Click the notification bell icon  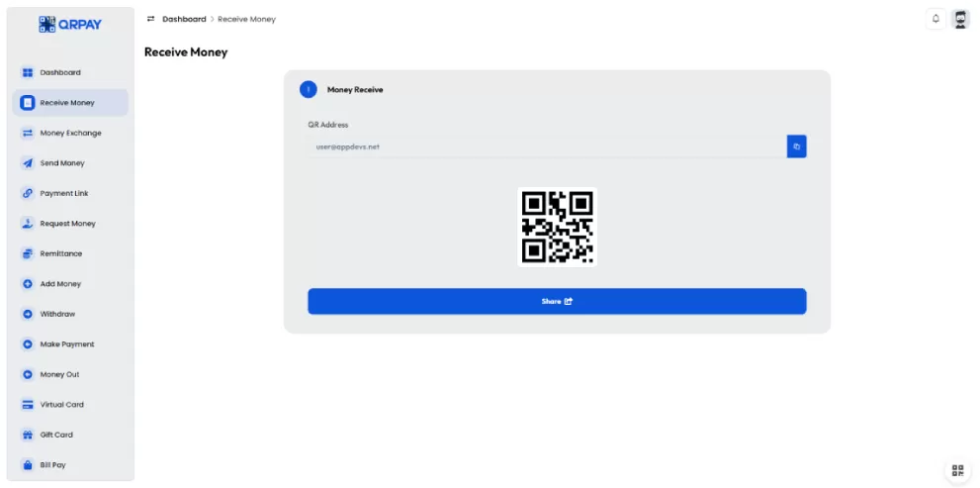pos(935,19)
